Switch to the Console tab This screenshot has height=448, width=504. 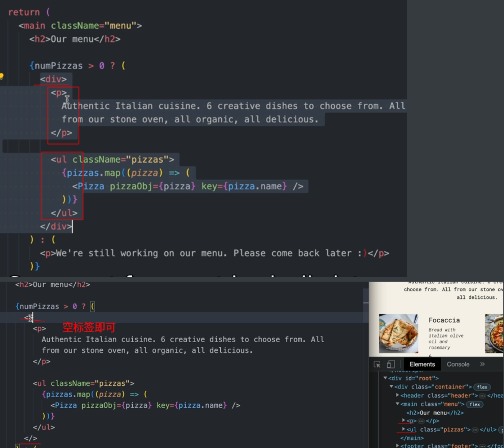click(458, 364)
